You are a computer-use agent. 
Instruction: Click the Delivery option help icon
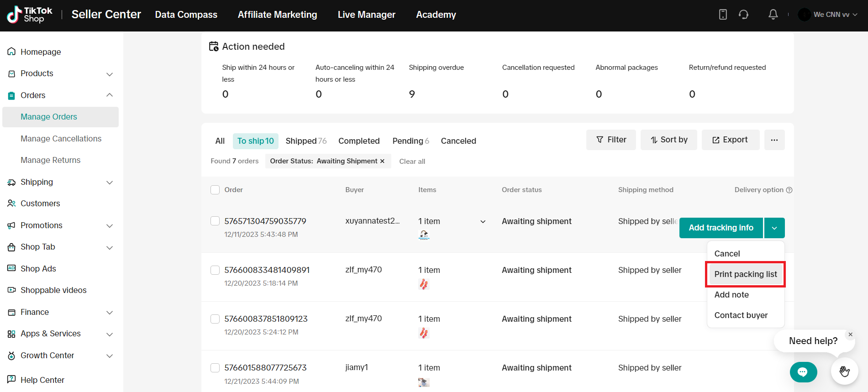click(x=789, y=190)
